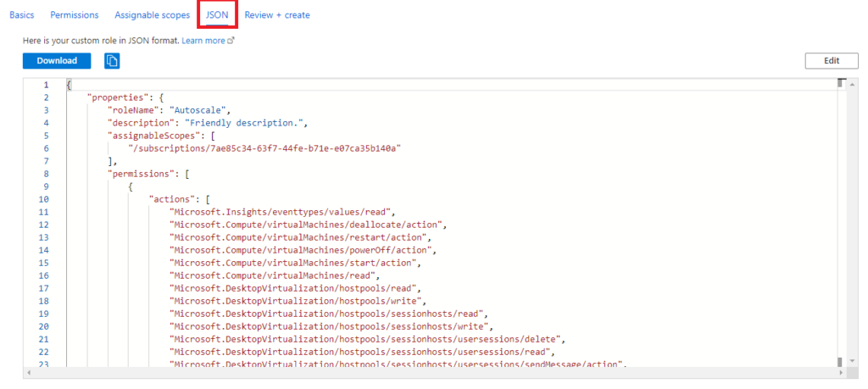
Task: Click the Microsoft.Insights/eventtypes/values/read line
Action: 284,212
